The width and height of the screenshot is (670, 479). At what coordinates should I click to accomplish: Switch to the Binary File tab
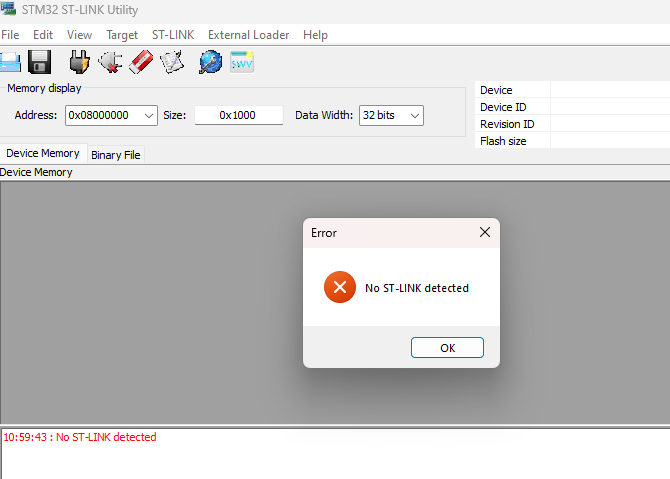(x=116, y=155)
